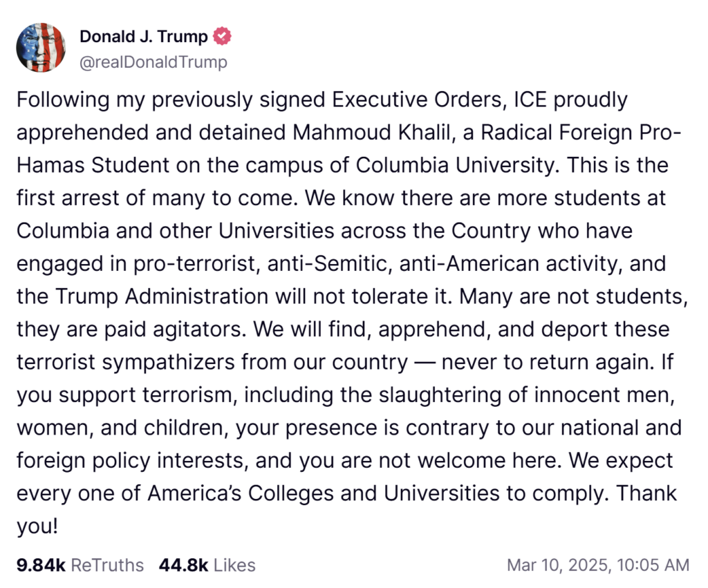Click the Donald J. Trump display name

pyautogui.click(x=144, y=36)
